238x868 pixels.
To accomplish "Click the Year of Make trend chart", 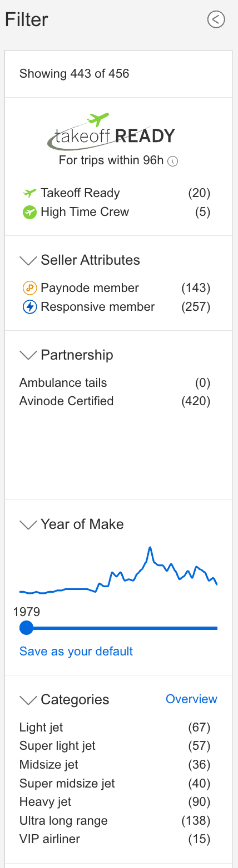I will tap(118, 570).
